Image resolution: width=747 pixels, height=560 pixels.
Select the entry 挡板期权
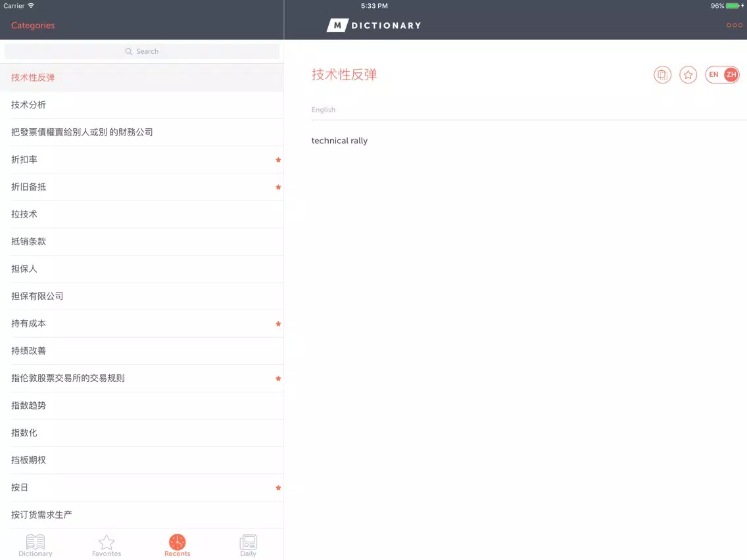(x=142, y=461)
